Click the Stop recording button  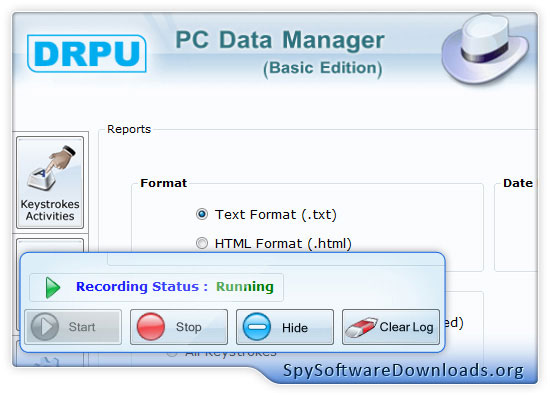coord(179,327)
